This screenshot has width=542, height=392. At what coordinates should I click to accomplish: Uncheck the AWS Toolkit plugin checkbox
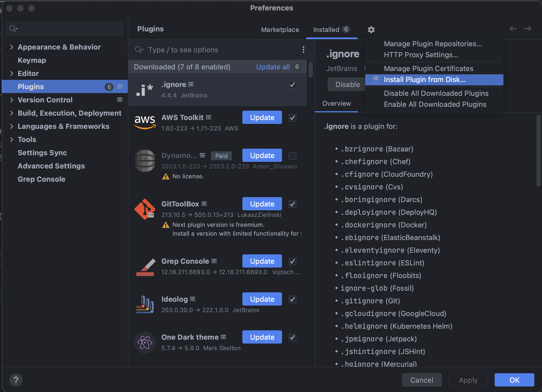coord(292,118)
